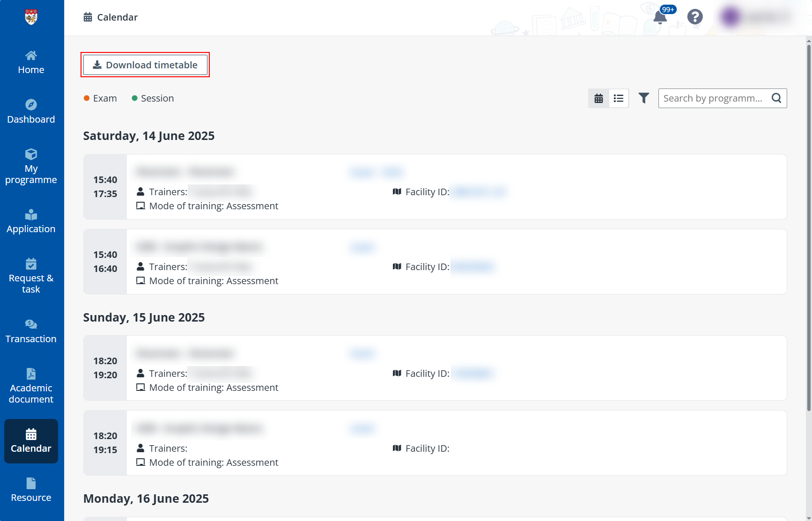Go to Transaction section
Viewport: 812px width, 521px height.
coord(31,331)
